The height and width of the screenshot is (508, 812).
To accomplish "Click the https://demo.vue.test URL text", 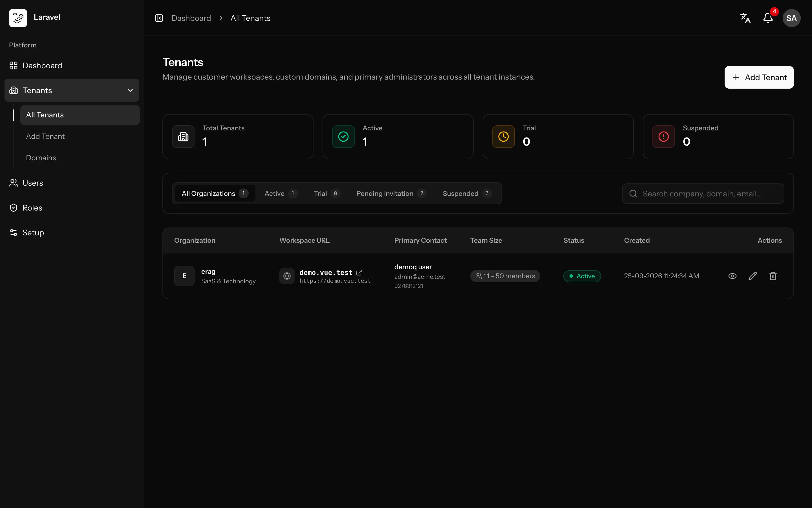I will tap(335, 281).
